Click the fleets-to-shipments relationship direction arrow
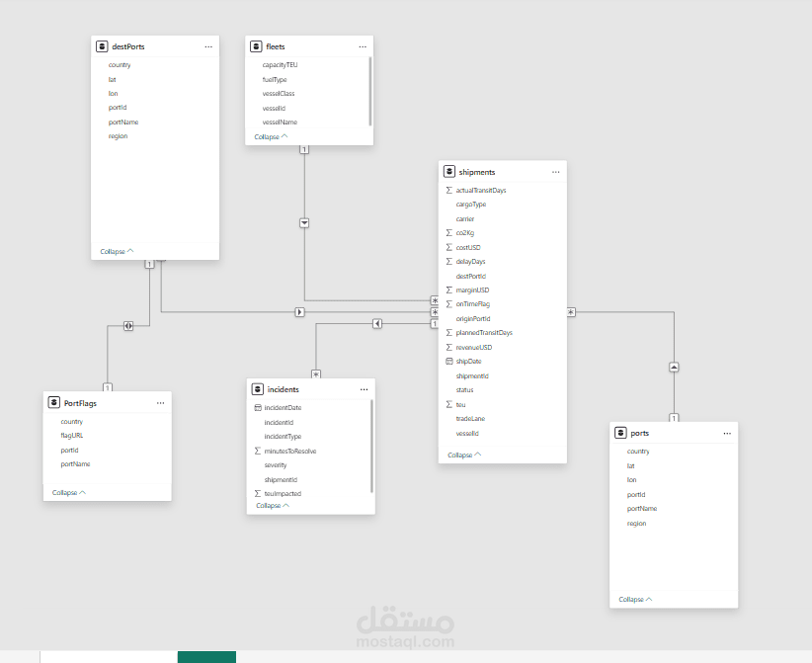This screenshot has height=663, width=812. (x=304, y=223)
